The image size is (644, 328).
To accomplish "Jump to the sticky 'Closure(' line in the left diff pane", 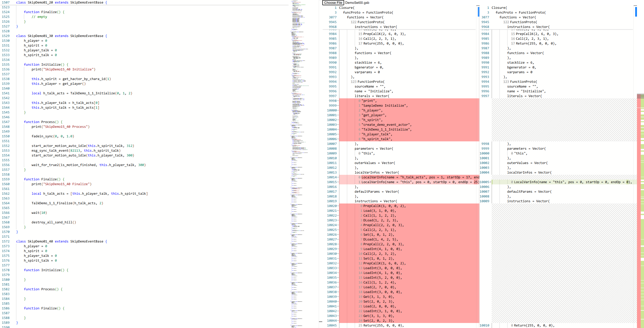I will (346, 8).
